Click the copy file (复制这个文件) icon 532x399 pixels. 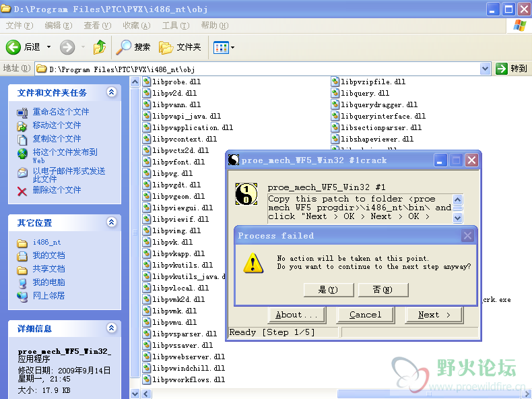(x=22, y=140)
